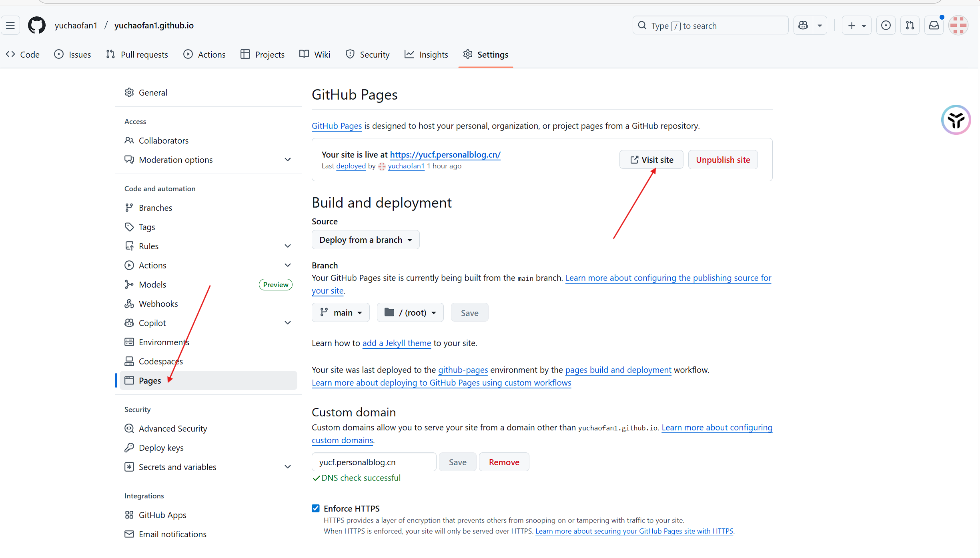This screenshot has height=558, width=980.
Task: Open the Deploy from a branch dropdown
Action: (365, 240)
